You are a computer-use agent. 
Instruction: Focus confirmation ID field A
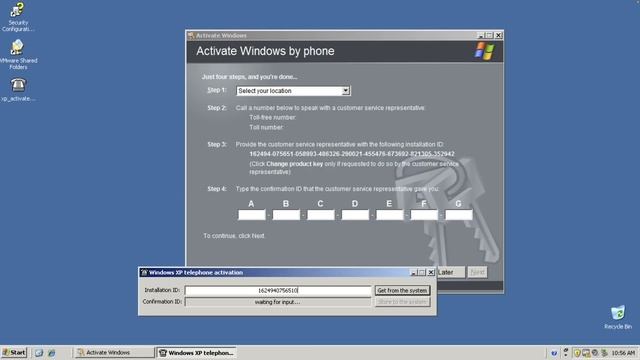click(x=251, y=215)
